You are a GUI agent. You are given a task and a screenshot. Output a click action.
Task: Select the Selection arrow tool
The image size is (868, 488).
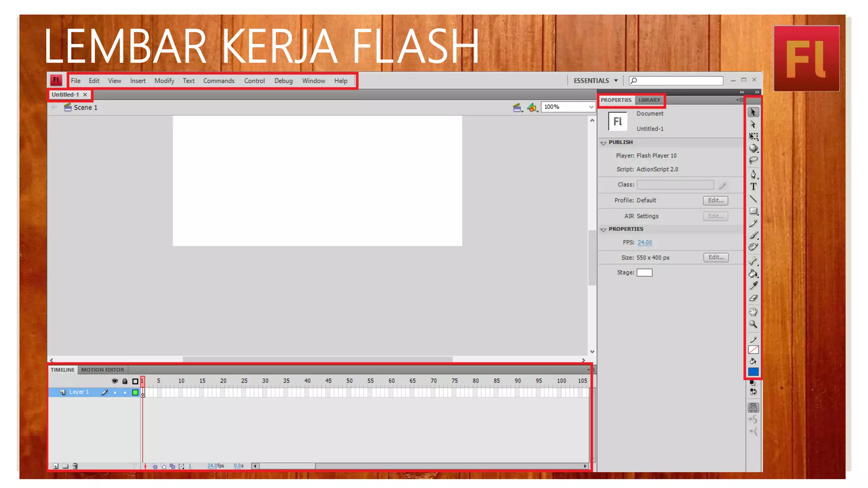coord(753,112)
